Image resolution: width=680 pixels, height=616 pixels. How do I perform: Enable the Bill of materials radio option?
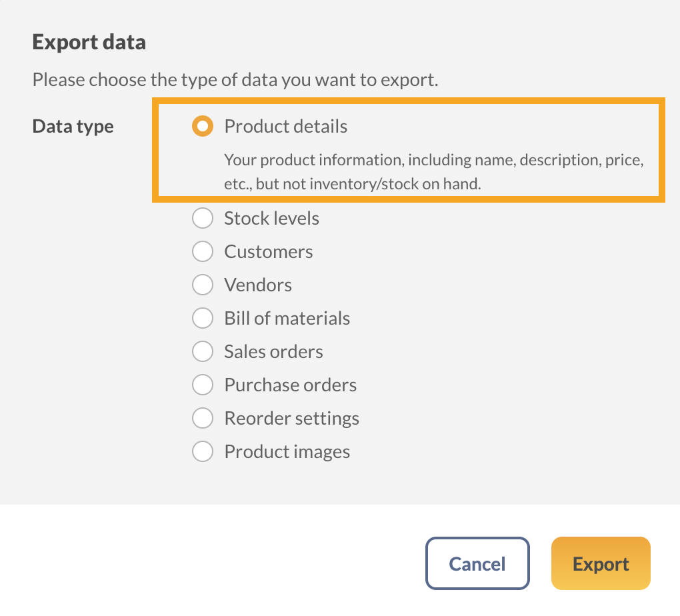[202, 318]
